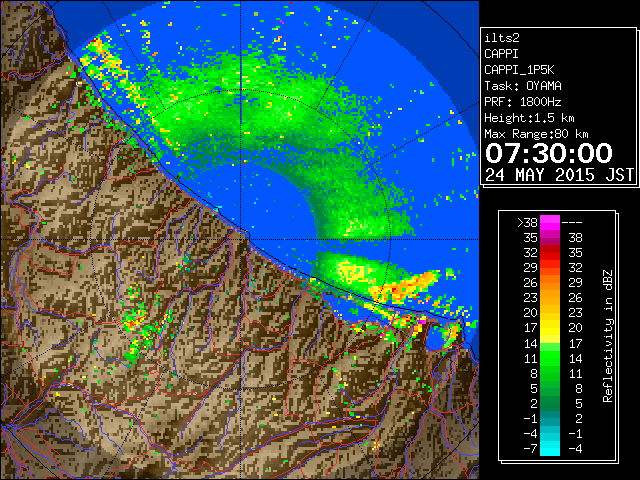Click the 'ilts2' radar site label
This screenshot has height=480, width=640.
tap(502, 38)
